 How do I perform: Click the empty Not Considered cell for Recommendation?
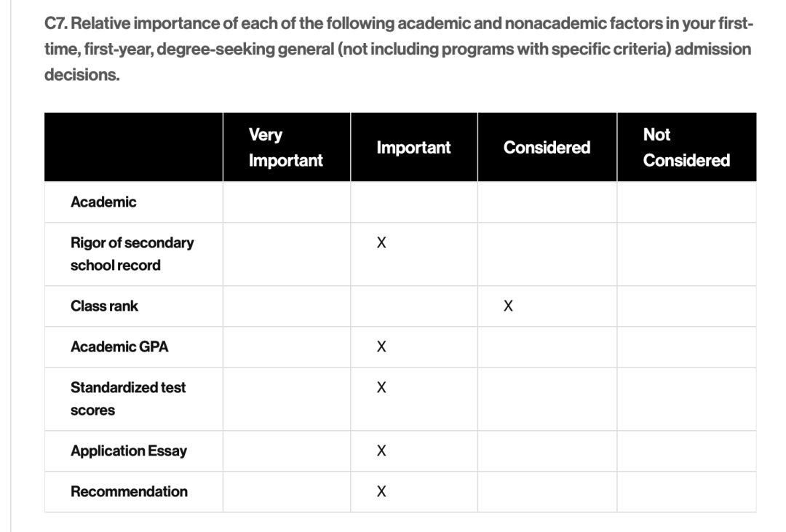pyautogui.click(x=686, y=492)
